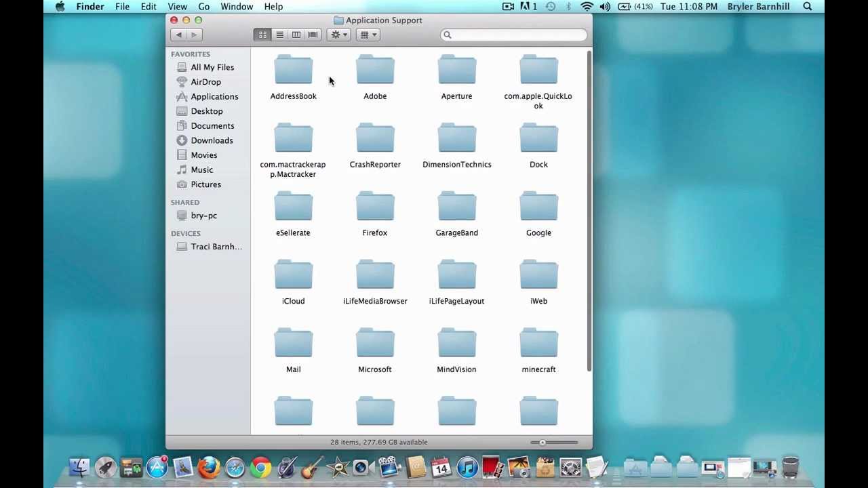Switch Finder to column view

click(x=296, y=35)
